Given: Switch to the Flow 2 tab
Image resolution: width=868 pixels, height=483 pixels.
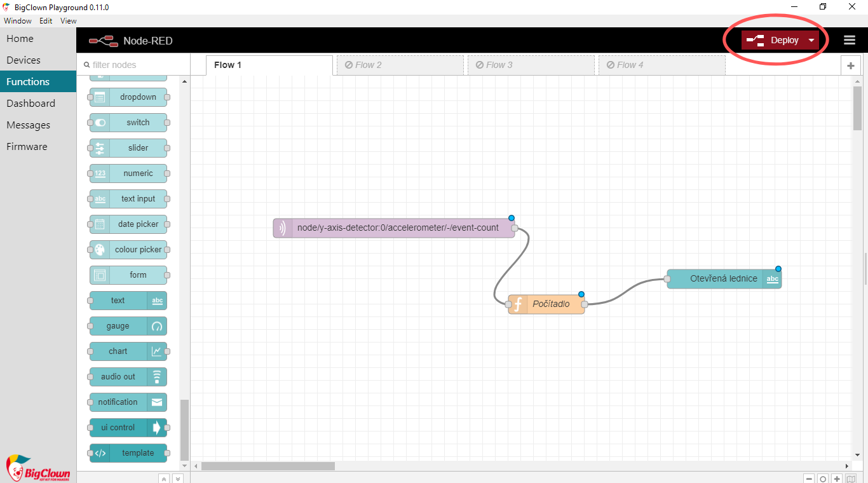Looking at the screenshot, I should tap(400, 65).
